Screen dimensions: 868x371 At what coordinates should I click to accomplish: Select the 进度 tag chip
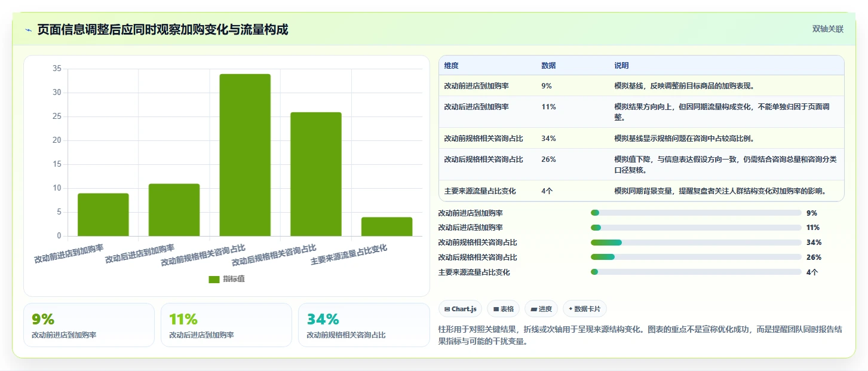[541, 309]
